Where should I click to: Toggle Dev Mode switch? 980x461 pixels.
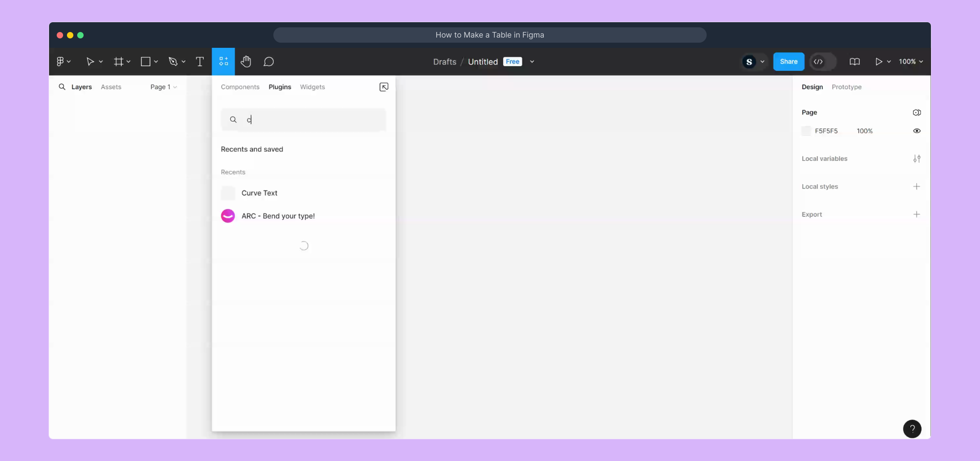tap(823, 61)
